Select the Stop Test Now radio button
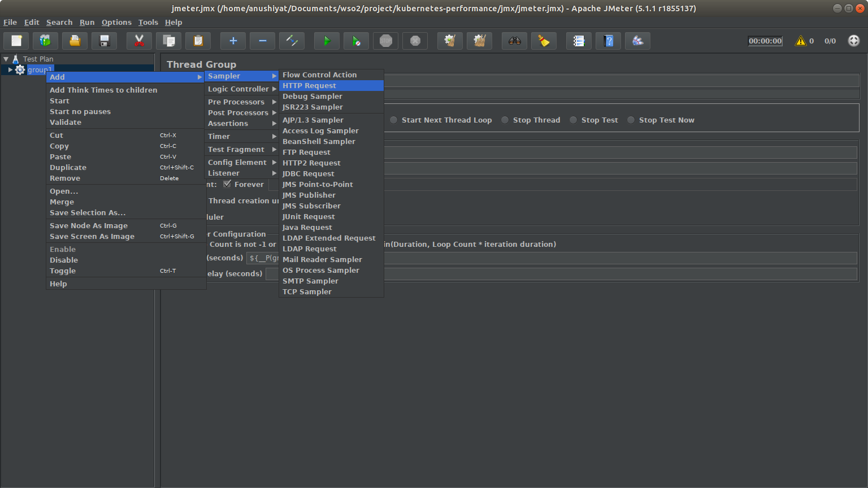868x488 pixels. [631, 120]
